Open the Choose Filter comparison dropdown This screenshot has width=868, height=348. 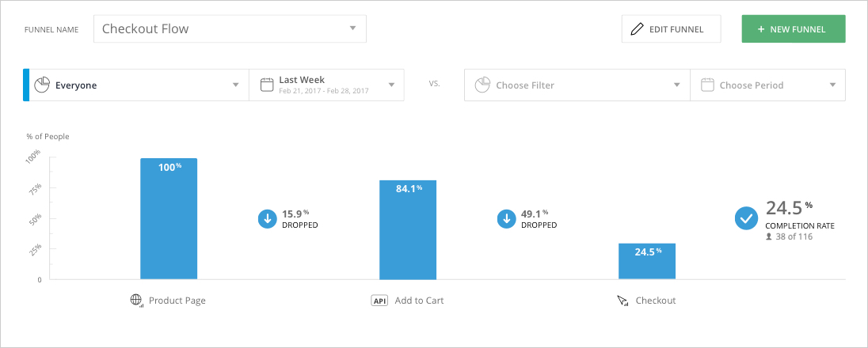(577, 85)
